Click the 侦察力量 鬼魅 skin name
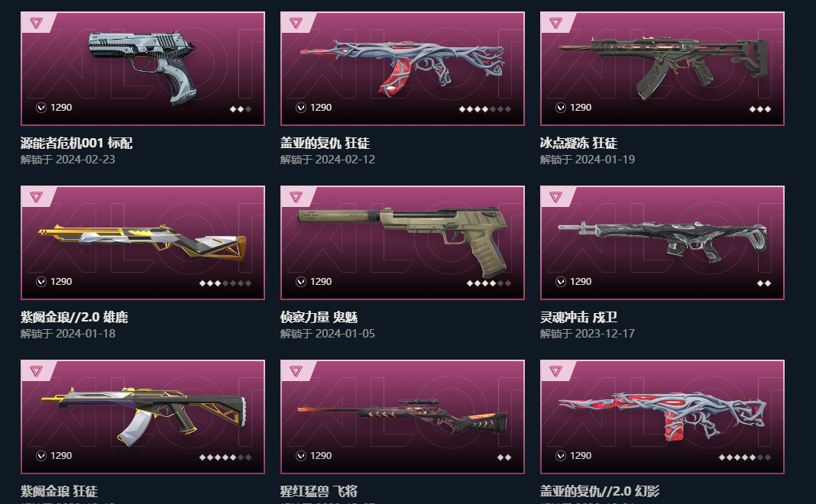The image size is (816, 504). click(319, 317)
